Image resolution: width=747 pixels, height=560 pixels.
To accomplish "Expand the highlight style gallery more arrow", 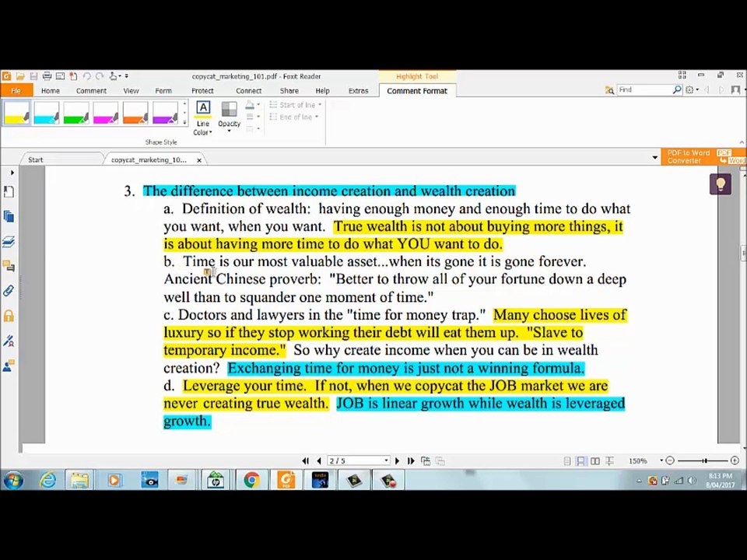I will click(185, 122).
